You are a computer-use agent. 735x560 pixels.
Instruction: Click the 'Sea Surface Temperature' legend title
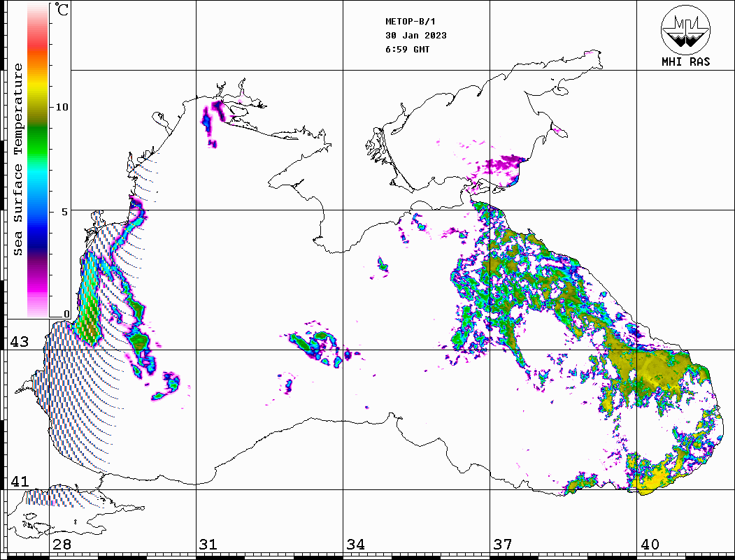pos(17,159)
